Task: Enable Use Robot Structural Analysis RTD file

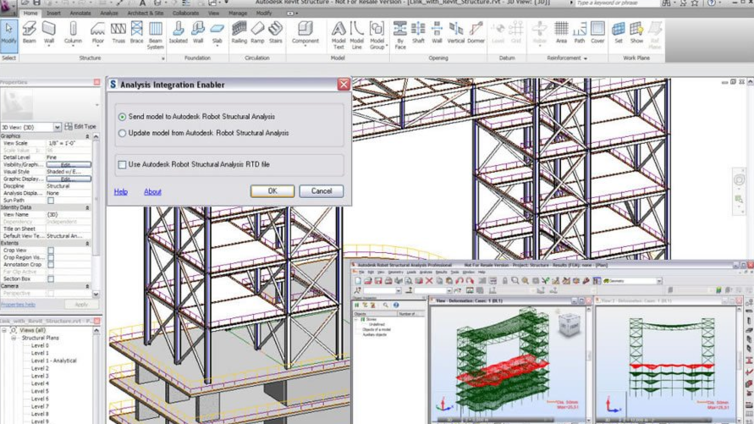Action: 123,164
